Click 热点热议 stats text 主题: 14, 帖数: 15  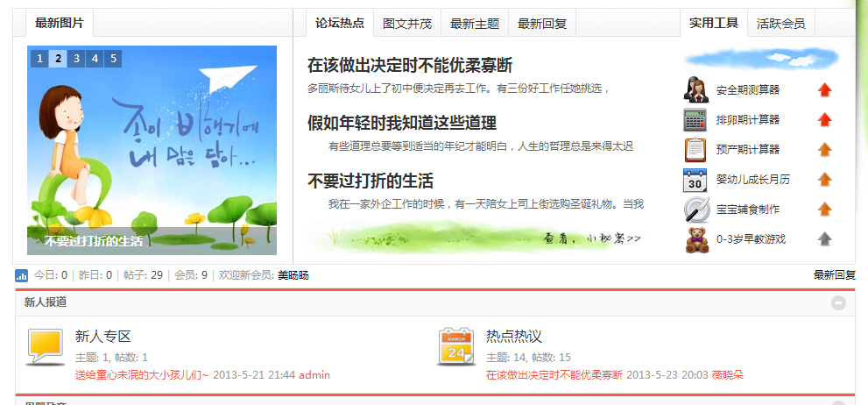(529, 358)
